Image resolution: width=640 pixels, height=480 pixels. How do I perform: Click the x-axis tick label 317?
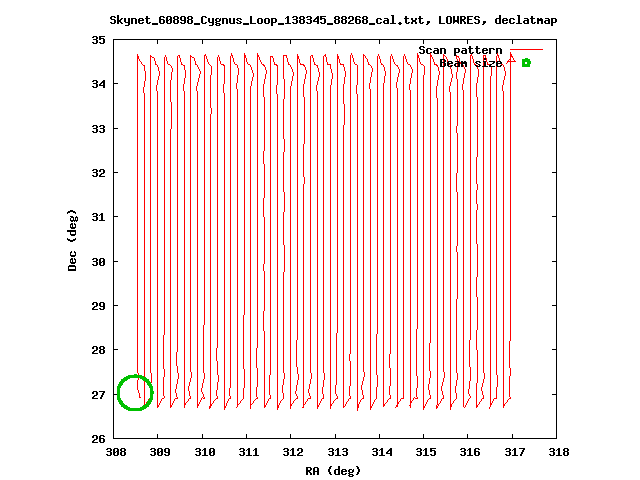[x=514, y=452]
